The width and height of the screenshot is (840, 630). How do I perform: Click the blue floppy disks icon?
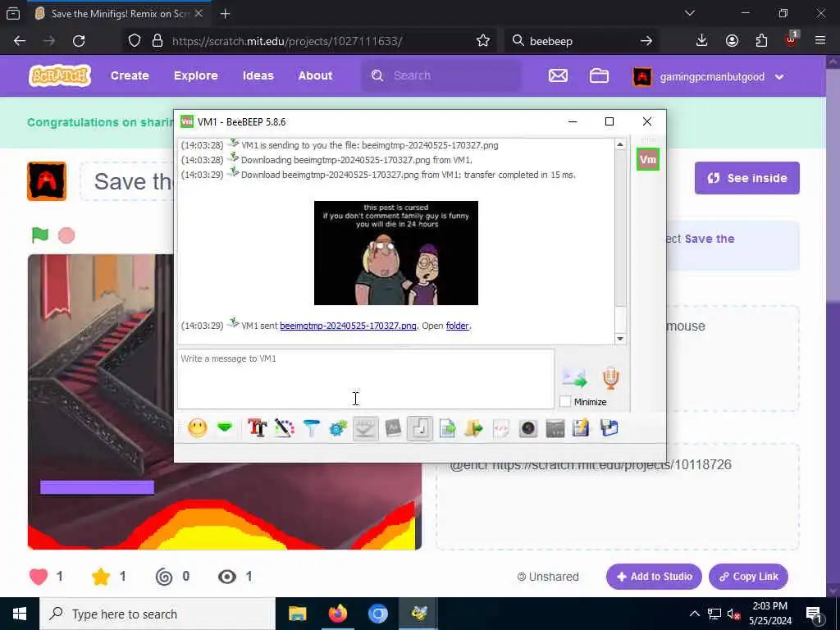coord(609,428)
